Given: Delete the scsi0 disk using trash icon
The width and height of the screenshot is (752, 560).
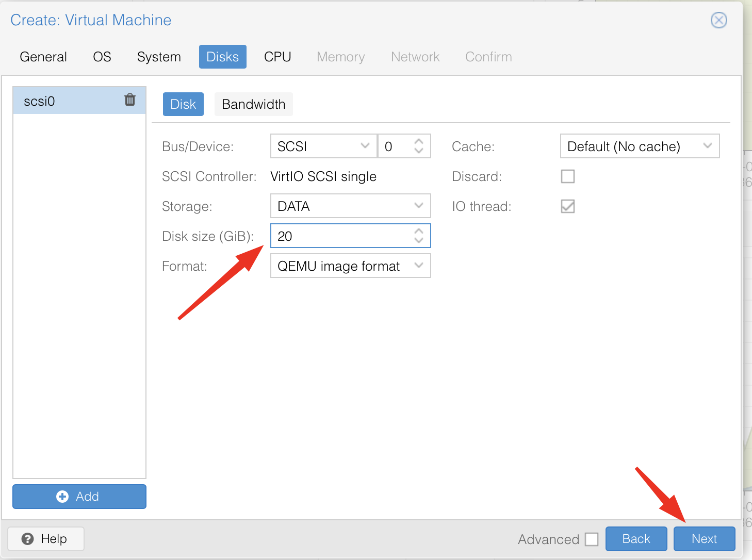Looking at the screenshot, I should tap(130, 100).
